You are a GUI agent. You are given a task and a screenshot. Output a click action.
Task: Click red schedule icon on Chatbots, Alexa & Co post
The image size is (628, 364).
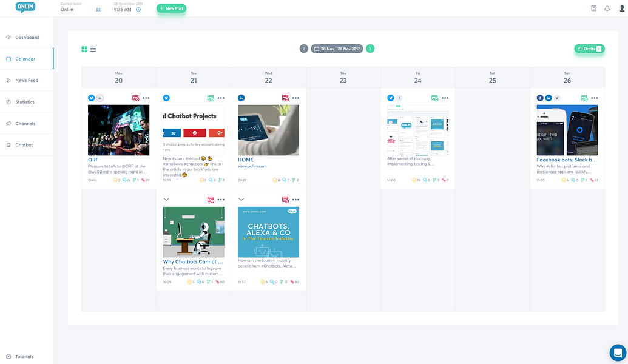[x=285, y=200]
